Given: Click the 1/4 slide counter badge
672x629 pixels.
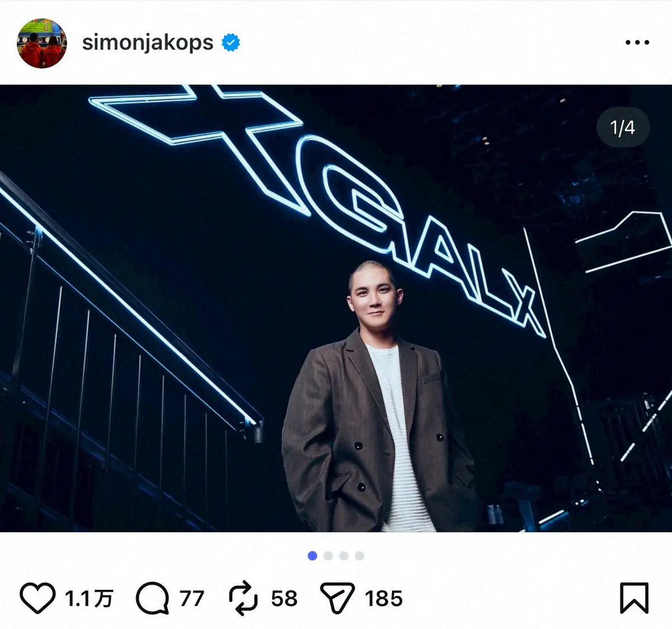Looking at the screenshot, I should [622, 128].
